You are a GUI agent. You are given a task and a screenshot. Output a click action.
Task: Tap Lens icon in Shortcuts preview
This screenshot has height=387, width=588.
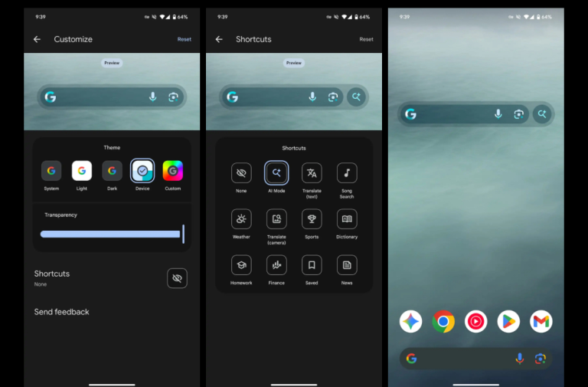(332, 97)
